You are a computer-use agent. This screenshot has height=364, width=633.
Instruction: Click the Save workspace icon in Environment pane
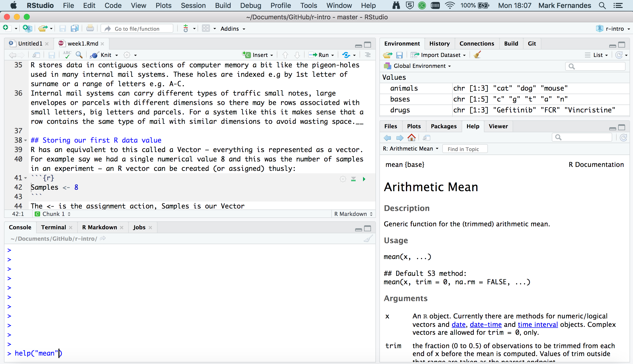coord(399,55)
